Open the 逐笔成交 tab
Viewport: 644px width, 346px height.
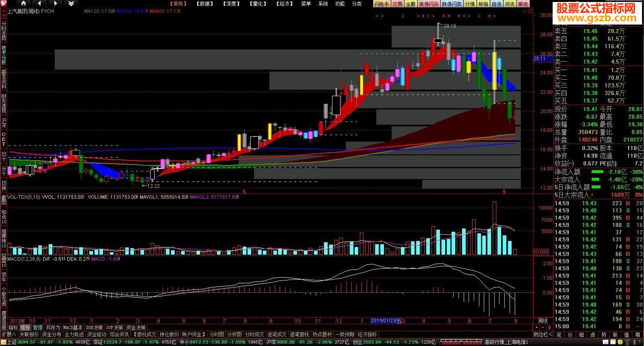click(x=277, y=334)
